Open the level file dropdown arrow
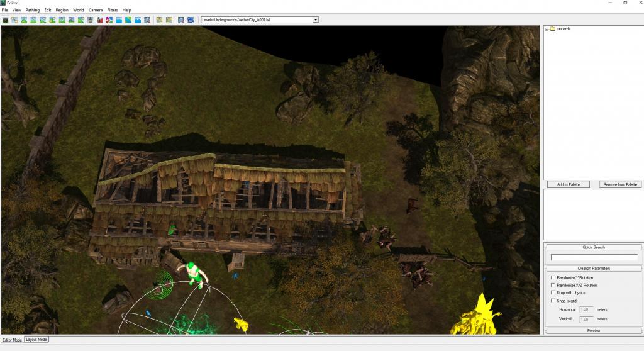 click(x=316, y=19)
